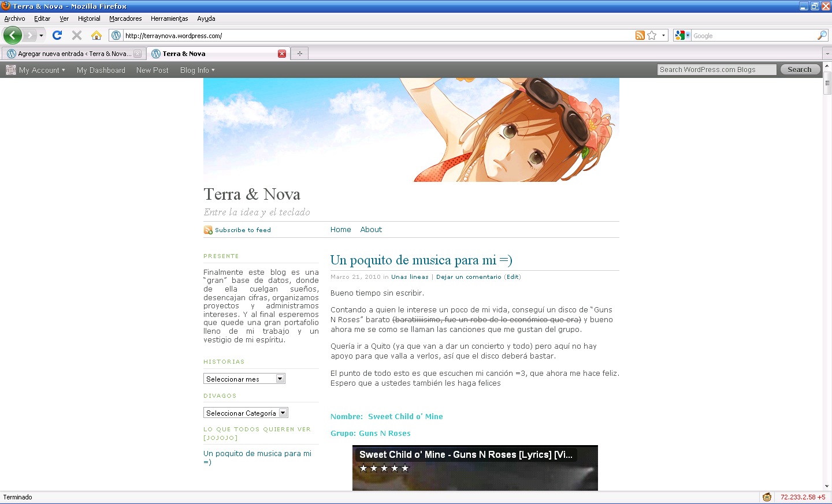Click the RSS feed icon in address bar
The image size is (832, 504).
(x=640, y=35)
